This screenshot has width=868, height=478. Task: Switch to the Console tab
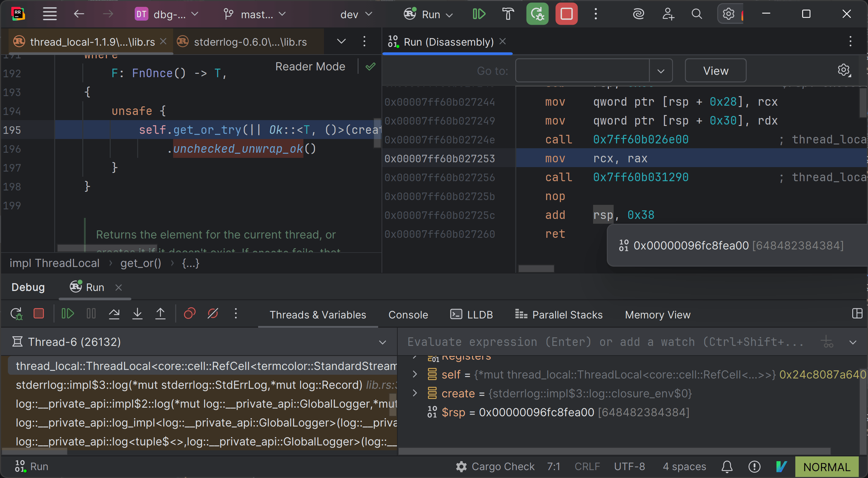tap(408, 315)
